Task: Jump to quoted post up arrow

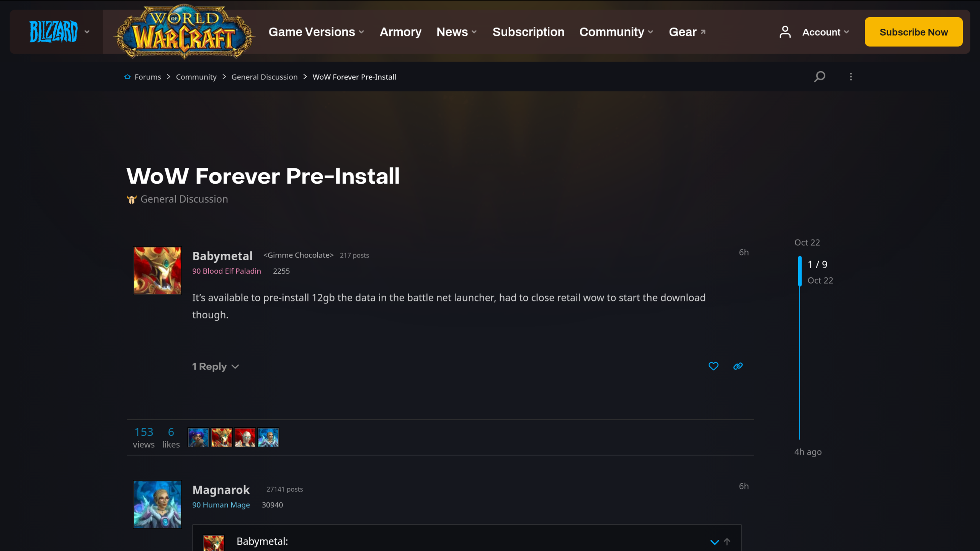Action: point(727,542)
